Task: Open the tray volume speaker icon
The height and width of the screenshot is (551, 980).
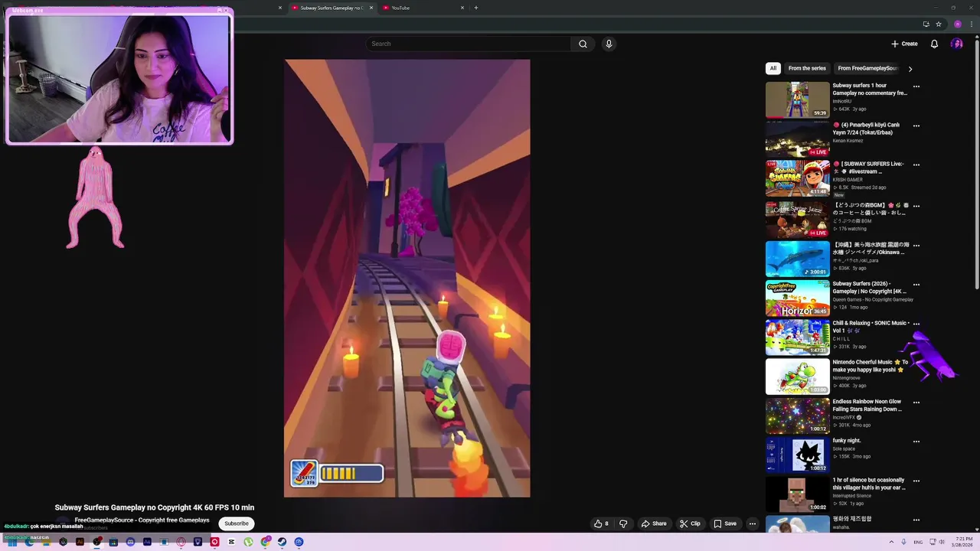Action: 942,542
